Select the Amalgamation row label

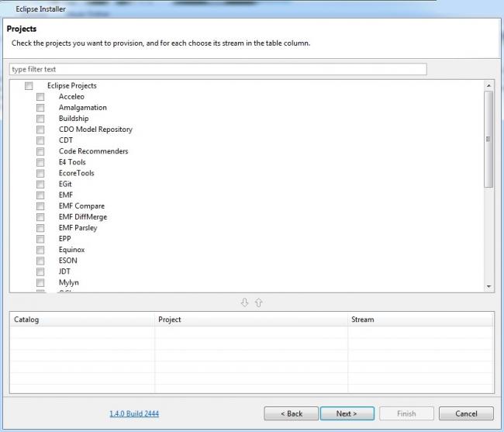pyautogui.click(x=83, y=108)
